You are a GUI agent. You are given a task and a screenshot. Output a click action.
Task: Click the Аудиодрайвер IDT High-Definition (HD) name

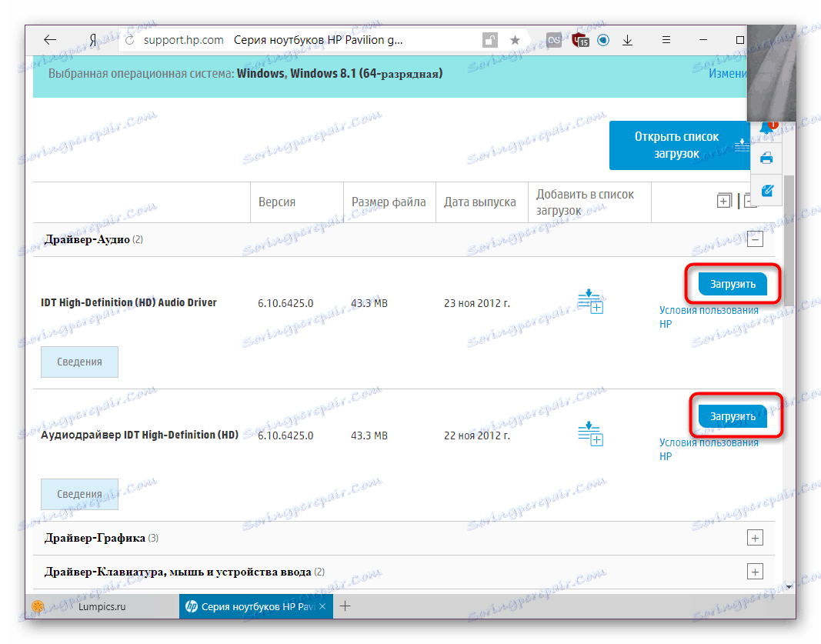tap(140, 435)
